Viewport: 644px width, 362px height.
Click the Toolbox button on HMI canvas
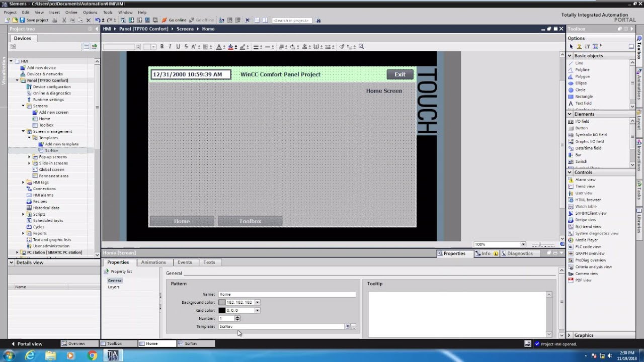click(250, 221)
